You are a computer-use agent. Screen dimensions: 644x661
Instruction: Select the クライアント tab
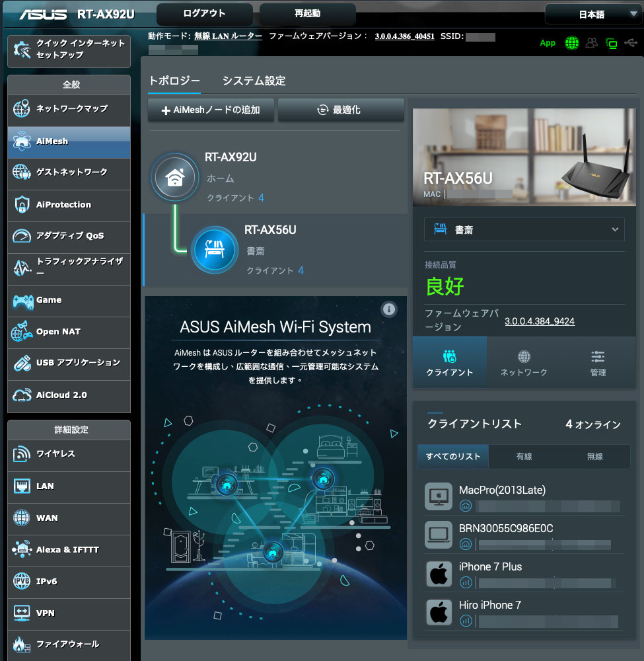(450, 362)
